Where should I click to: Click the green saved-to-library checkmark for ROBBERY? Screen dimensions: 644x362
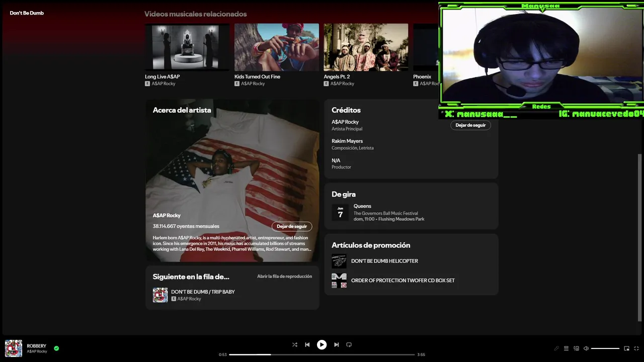pos(56,348)
